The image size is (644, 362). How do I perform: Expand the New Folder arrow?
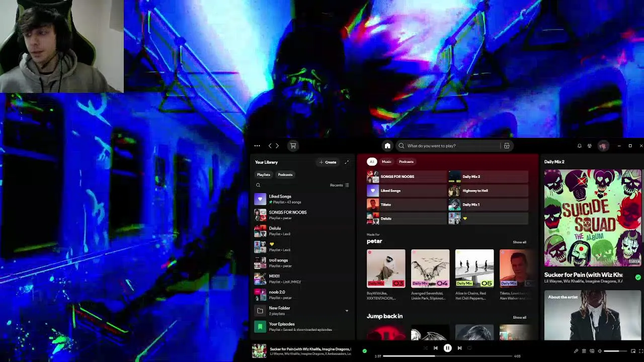pos(347,311)
